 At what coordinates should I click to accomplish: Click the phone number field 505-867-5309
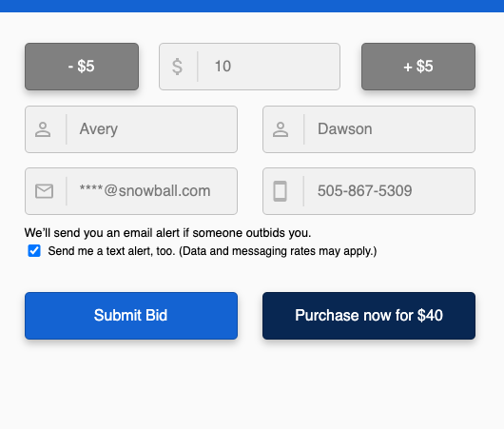pos(369,191)
